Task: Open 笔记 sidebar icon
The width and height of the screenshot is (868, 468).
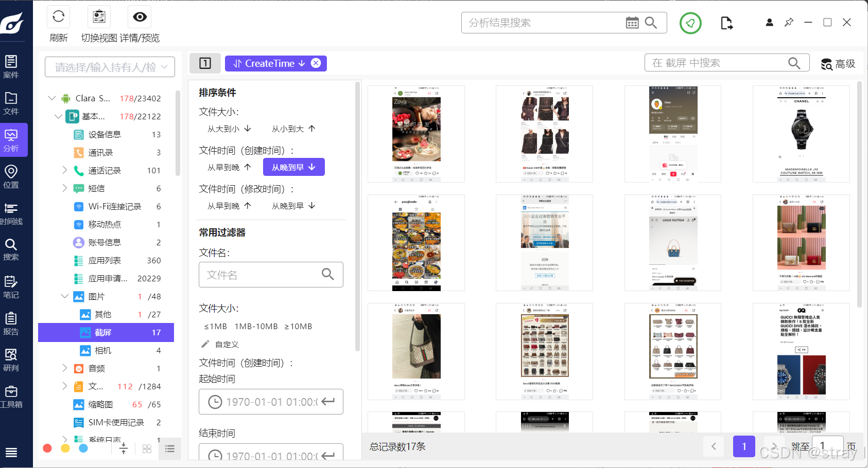Action: [x=11, y=287]
